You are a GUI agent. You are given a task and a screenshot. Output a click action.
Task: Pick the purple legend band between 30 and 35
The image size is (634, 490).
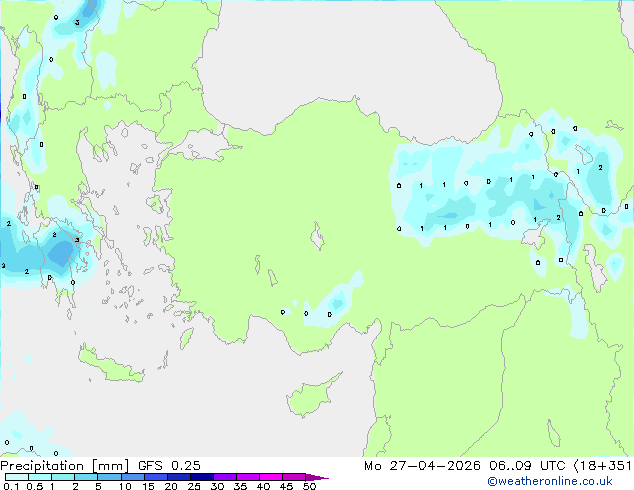pyautogui.click(x=228, y=478)
